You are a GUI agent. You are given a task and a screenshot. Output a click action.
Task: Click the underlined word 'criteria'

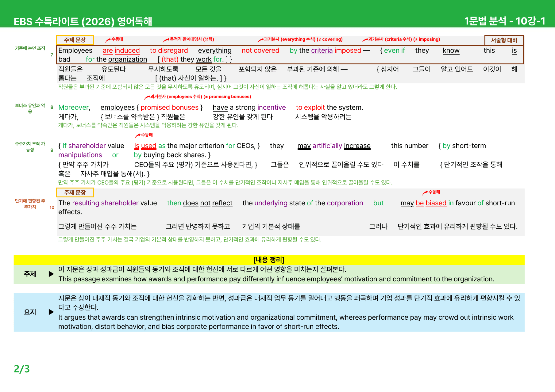click(x=322, y=51)
